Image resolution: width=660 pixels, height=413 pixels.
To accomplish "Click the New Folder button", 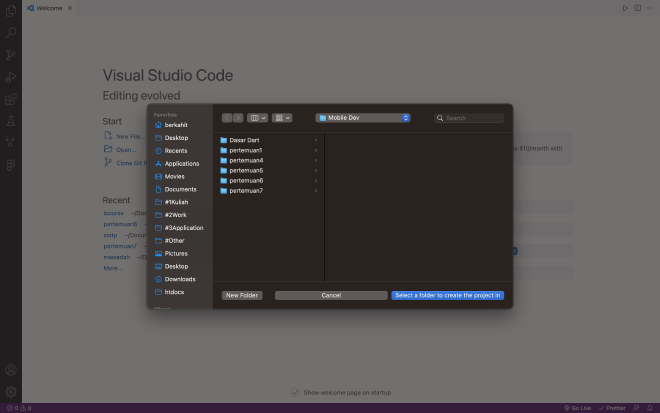I will coord(242,295).
